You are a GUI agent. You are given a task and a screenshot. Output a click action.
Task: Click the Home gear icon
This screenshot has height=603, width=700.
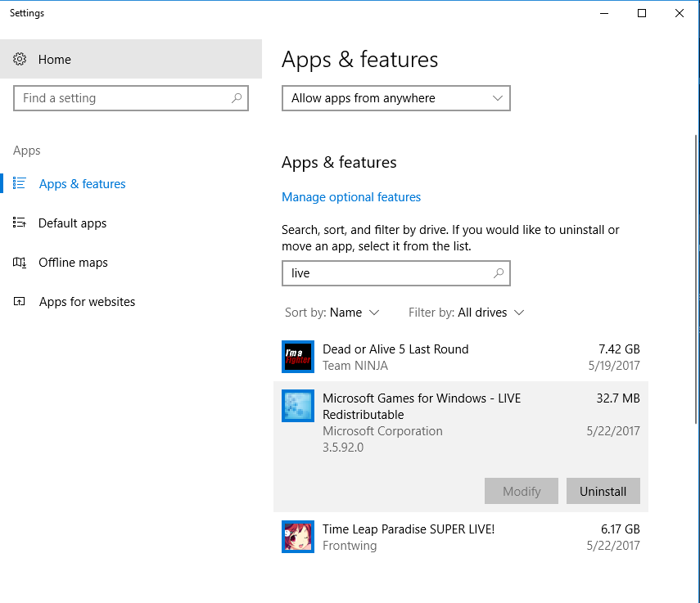pyautogui.click(x=20, y=60)
